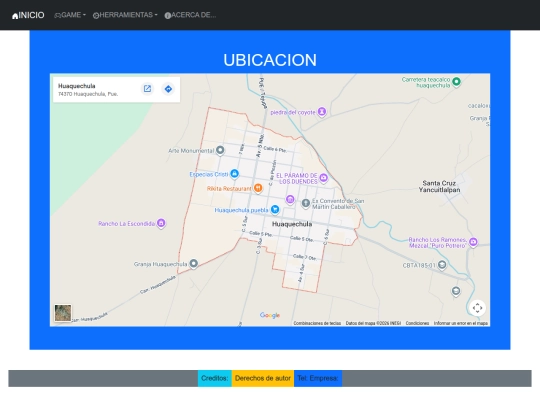
Task: Click the Google logo on map
Action: coord(270,315)
